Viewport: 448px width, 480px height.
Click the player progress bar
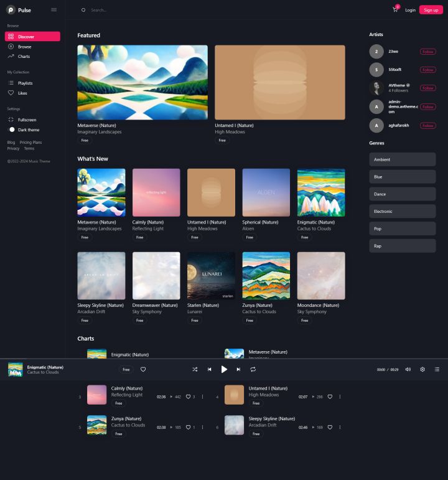[x=224, y=359]
